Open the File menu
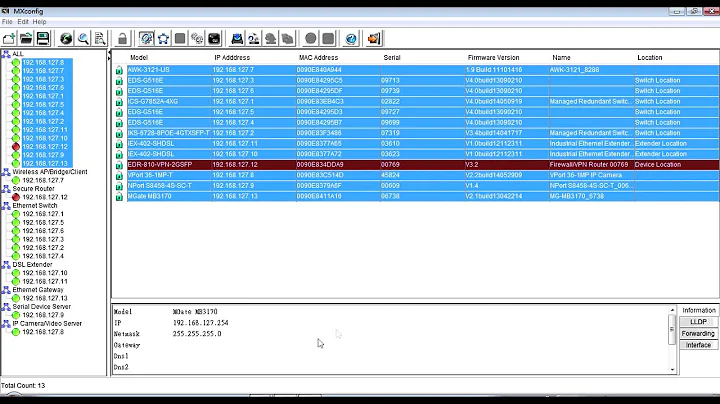The width and height of the screenshot is (720, 404). coord(7,22)
